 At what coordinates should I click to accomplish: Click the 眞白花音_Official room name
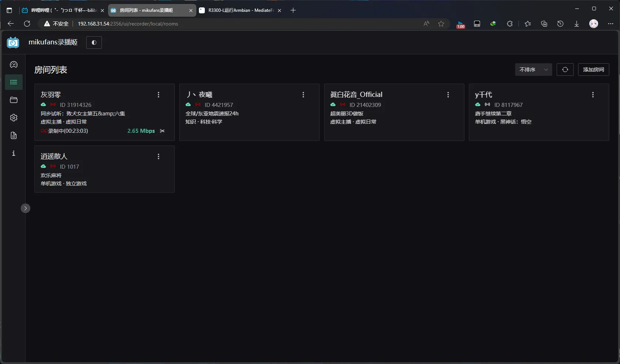[x=356, y=95]
